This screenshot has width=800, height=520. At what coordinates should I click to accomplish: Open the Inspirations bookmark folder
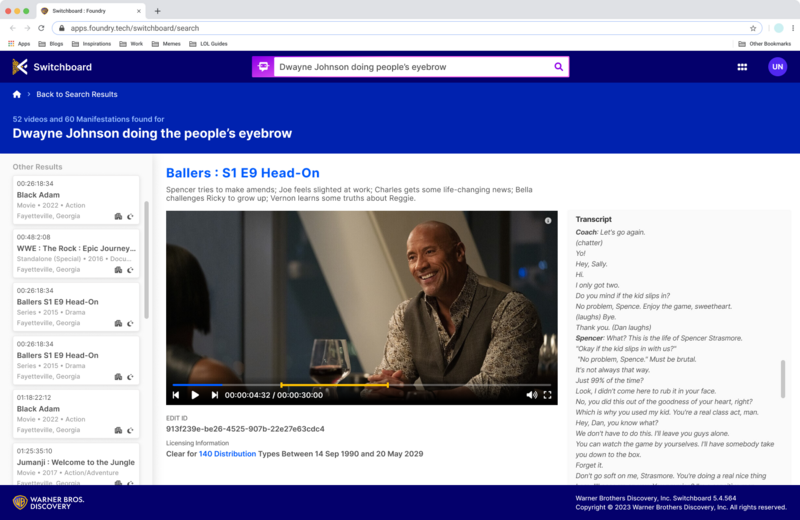(91, 44)
